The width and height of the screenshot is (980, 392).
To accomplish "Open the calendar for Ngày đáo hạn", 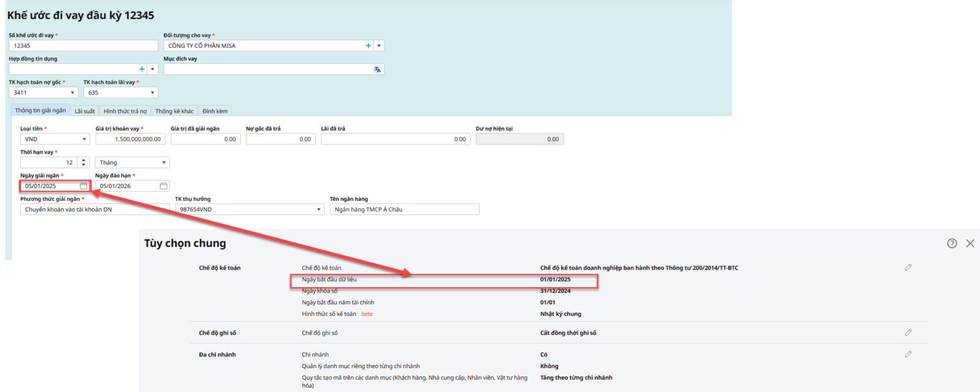I will click(164, 186).
